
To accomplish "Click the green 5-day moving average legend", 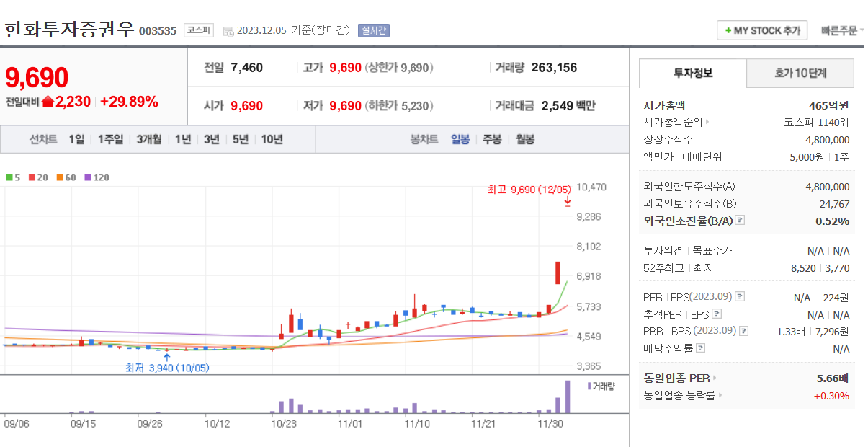I will click(12, 177).
